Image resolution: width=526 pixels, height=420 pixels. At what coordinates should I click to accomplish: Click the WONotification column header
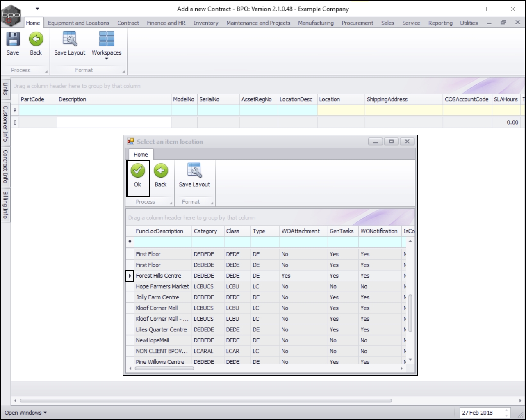pos(380,231)
